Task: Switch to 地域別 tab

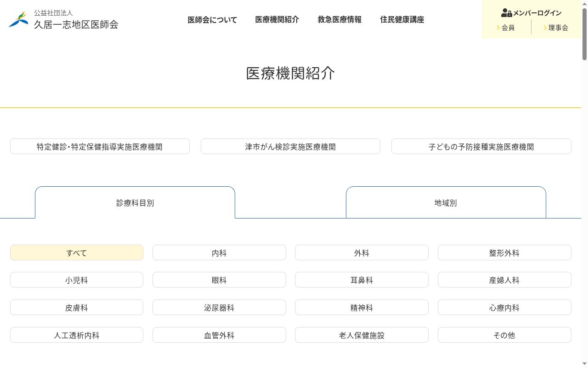Action: pyautogui.click(x=446, y=202)
